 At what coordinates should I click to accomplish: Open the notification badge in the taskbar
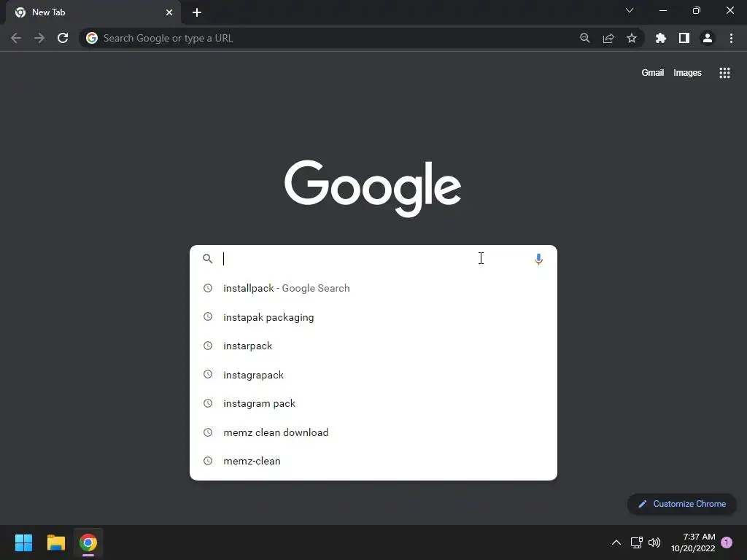tap(727, 542)
